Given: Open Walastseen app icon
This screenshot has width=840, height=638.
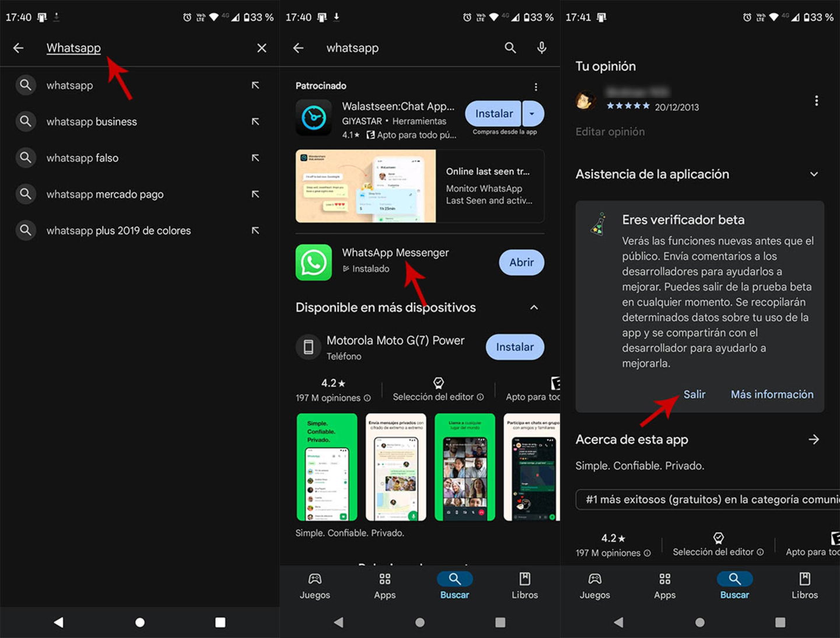Looking at the screenshot, I should pyautogui.click(x=314, y=118).
